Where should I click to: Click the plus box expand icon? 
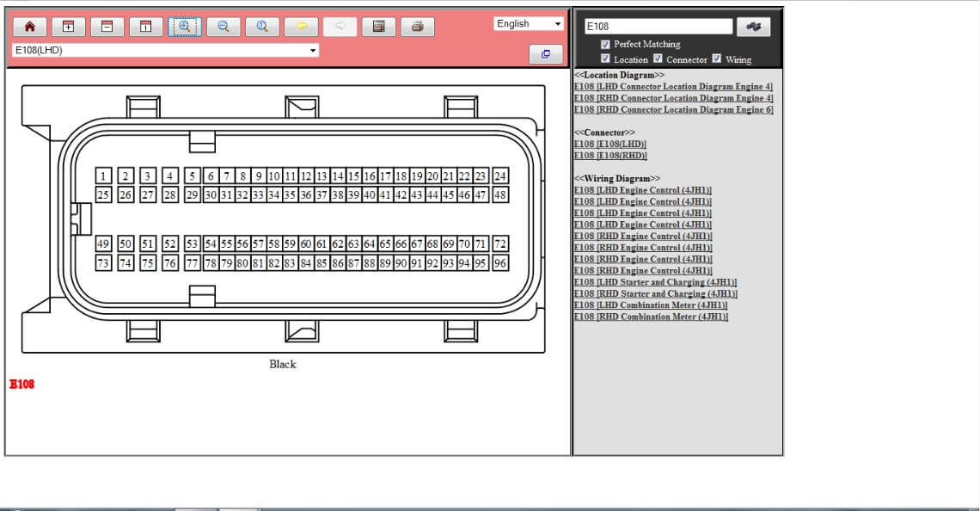coord(69,27)
